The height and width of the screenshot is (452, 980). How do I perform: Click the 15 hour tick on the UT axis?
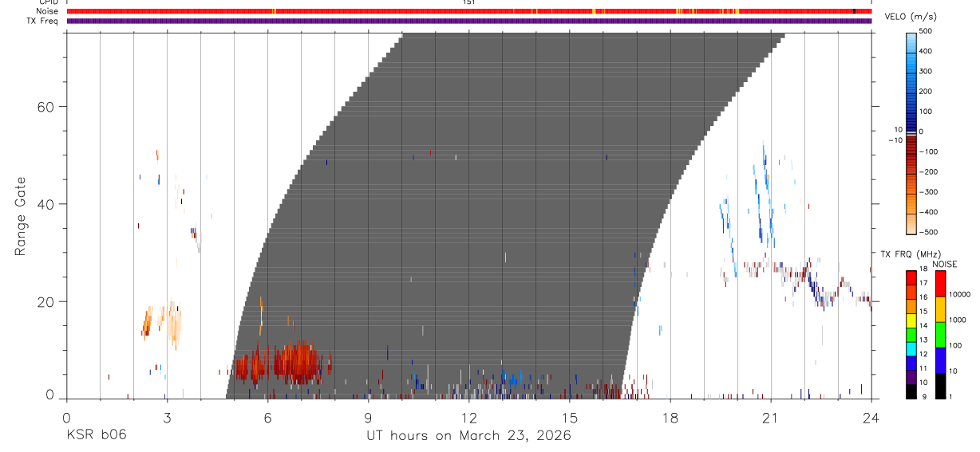click(569, 418)
